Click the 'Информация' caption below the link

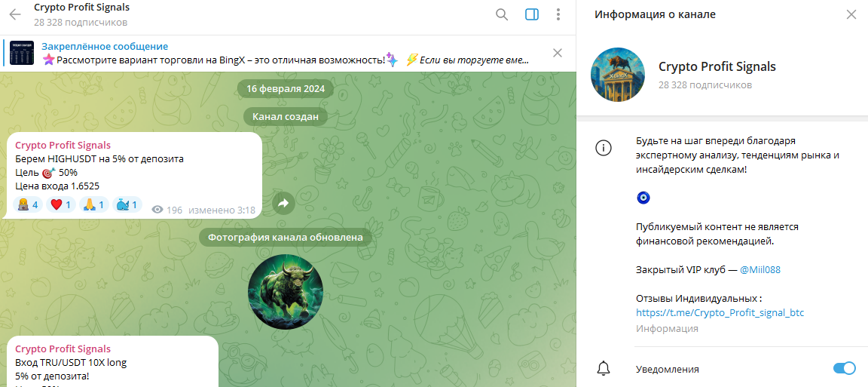pyautogui.click(x=667, y=329)
